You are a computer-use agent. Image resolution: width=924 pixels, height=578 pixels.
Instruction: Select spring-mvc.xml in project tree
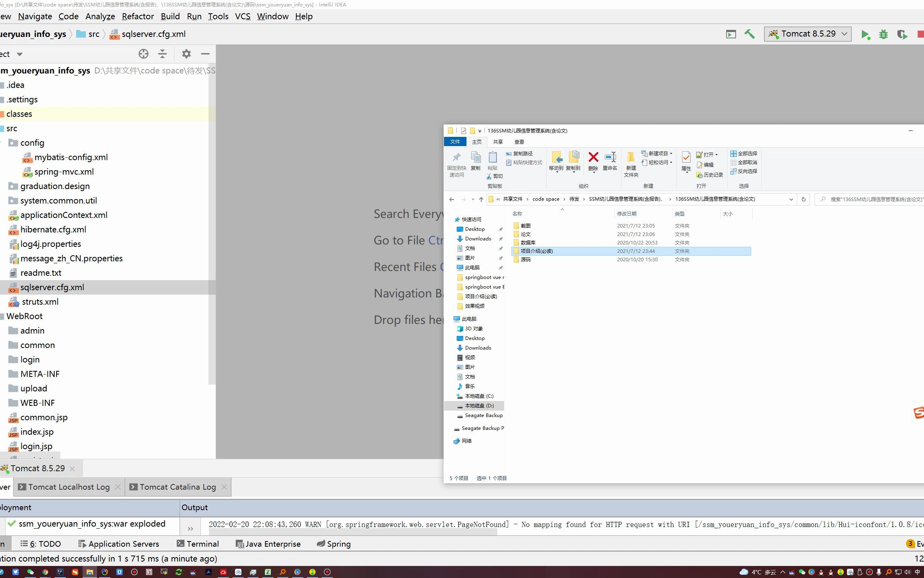point(64,172)
